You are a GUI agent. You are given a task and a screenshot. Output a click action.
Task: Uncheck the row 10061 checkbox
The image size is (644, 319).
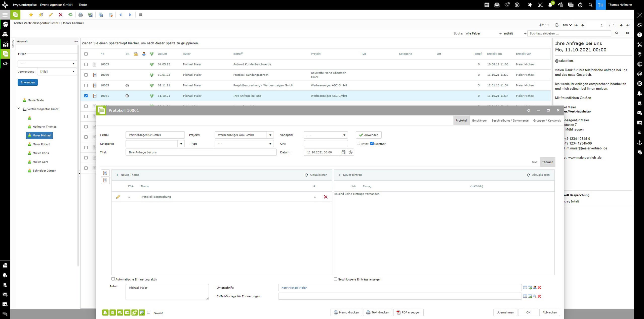click(x=86, y=96)
